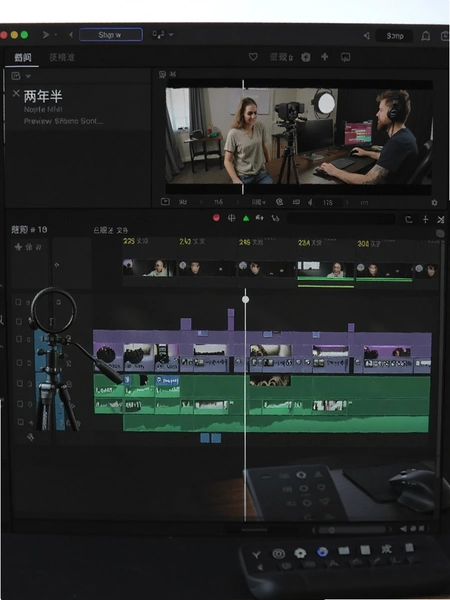Expand the dropdown right of the Sbgn w field
Image resolution: width=450 pixels, height=600 pixels.
tap(171, 34)
